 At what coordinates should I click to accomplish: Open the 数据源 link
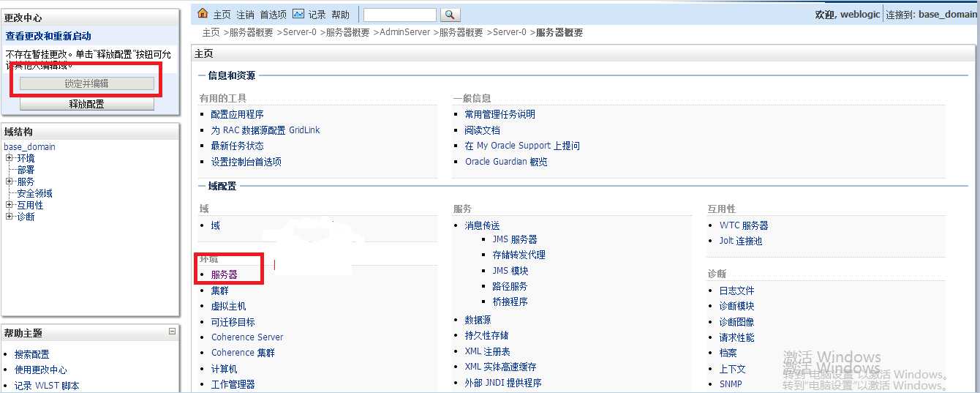click(x=478, y=320)
